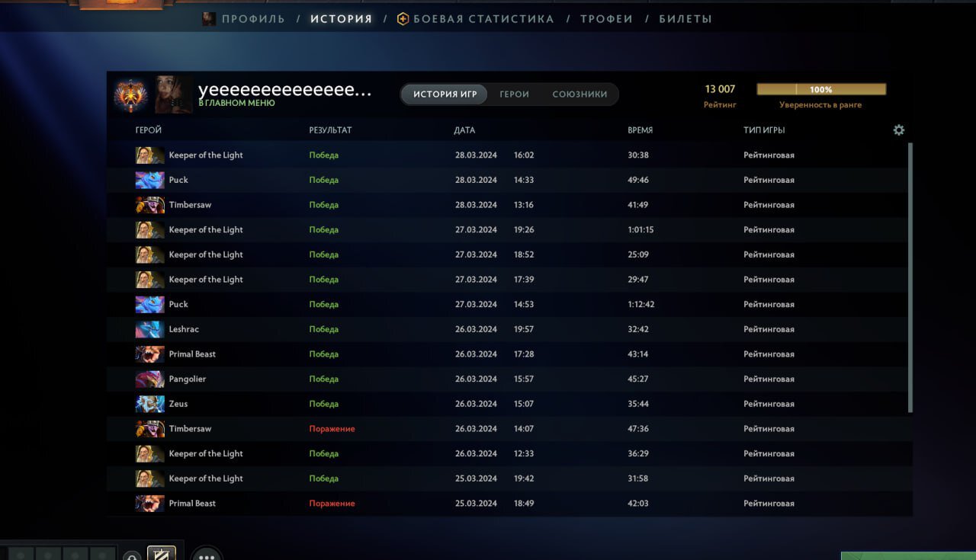This screenshot has height=560, width=976.
Task: Click the date 26.03.2024 in the Leshrac row
Action: 476,329
